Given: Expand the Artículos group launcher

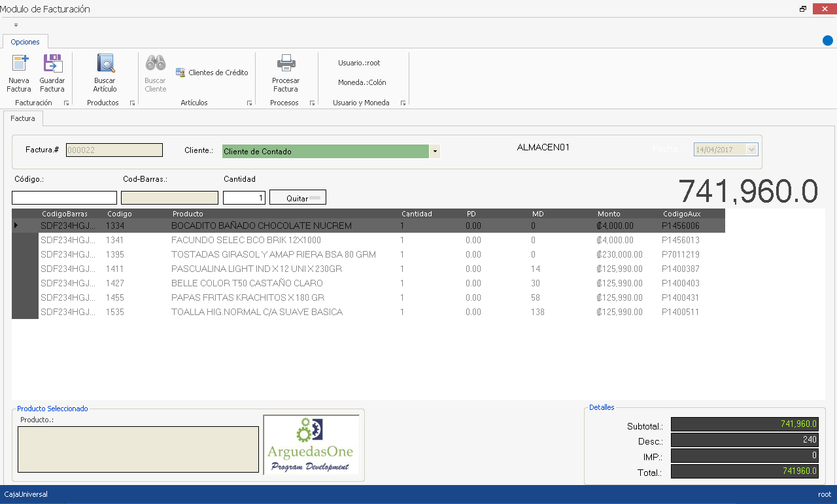Looking at the screenshot, I should [x=249, y=103].
